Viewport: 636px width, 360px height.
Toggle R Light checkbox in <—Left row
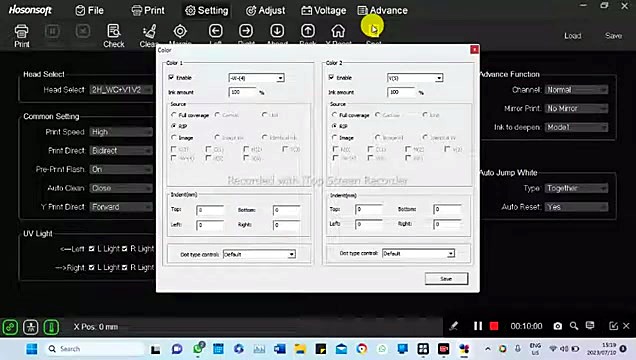[x=125, y=249]
